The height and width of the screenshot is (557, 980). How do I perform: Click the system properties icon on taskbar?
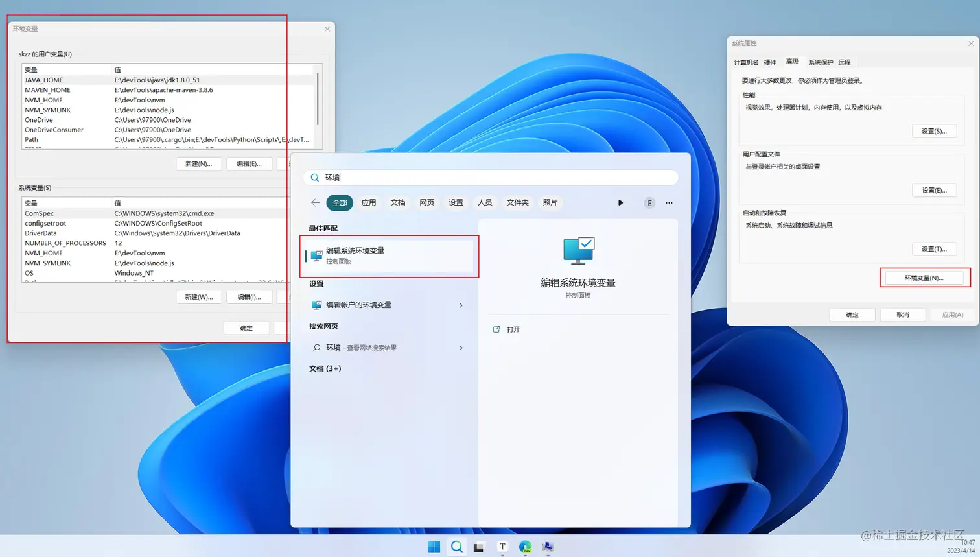pos(548,547)
